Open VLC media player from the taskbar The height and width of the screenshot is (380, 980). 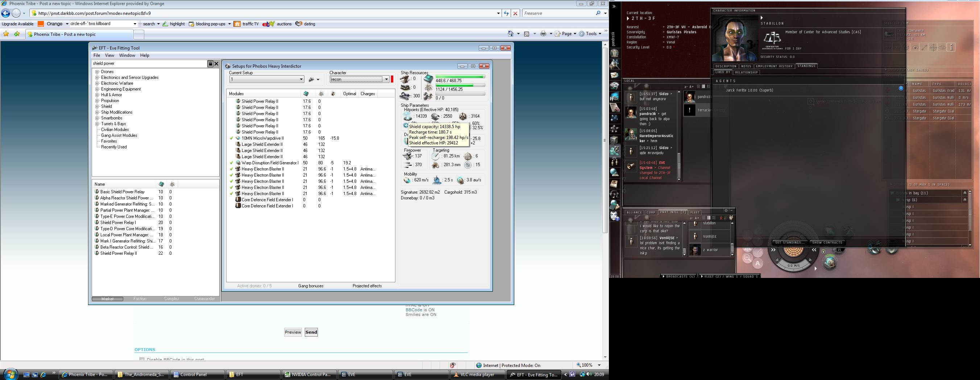coord(477,375)
